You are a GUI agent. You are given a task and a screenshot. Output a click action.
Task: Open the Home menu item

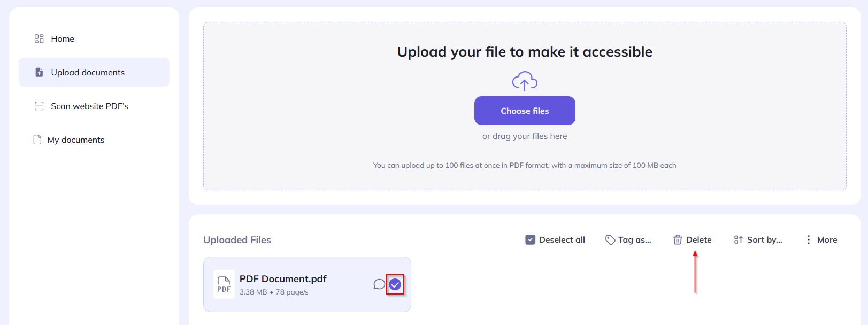[94, 38]
